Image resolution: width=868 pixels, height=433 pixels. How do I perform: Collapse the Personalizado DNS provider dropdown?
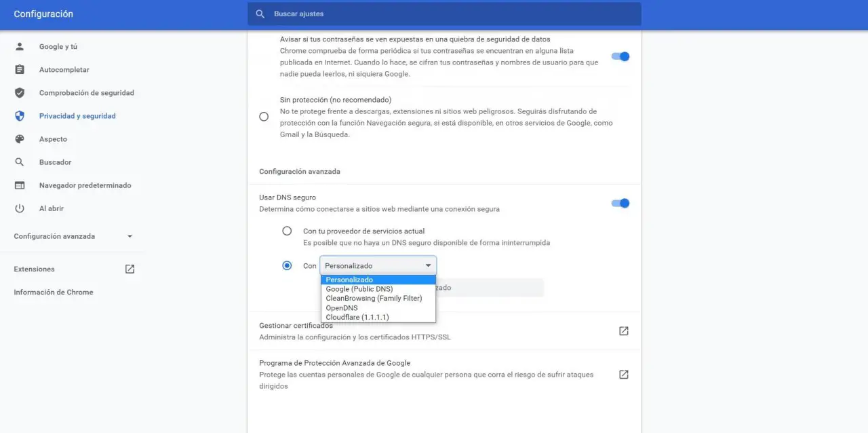378,266
